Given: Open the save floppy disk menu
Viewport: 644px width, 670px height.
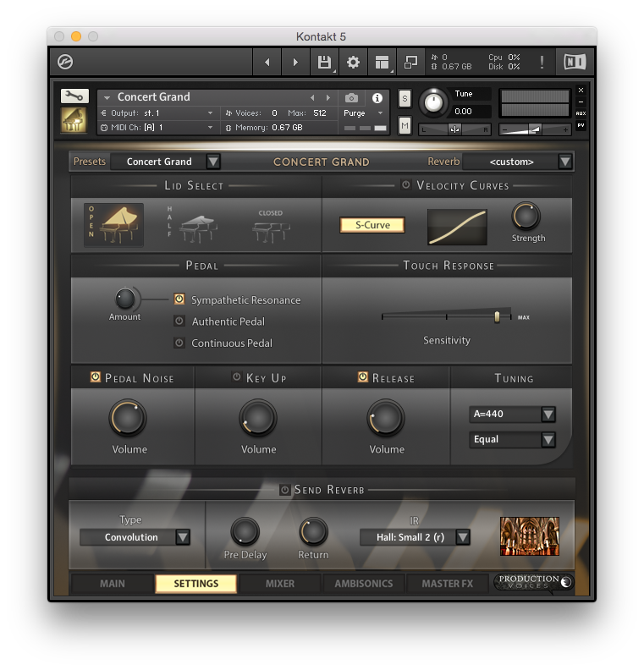Looking at the screenshot, I should pyautogui.click(x=324, y=63).
